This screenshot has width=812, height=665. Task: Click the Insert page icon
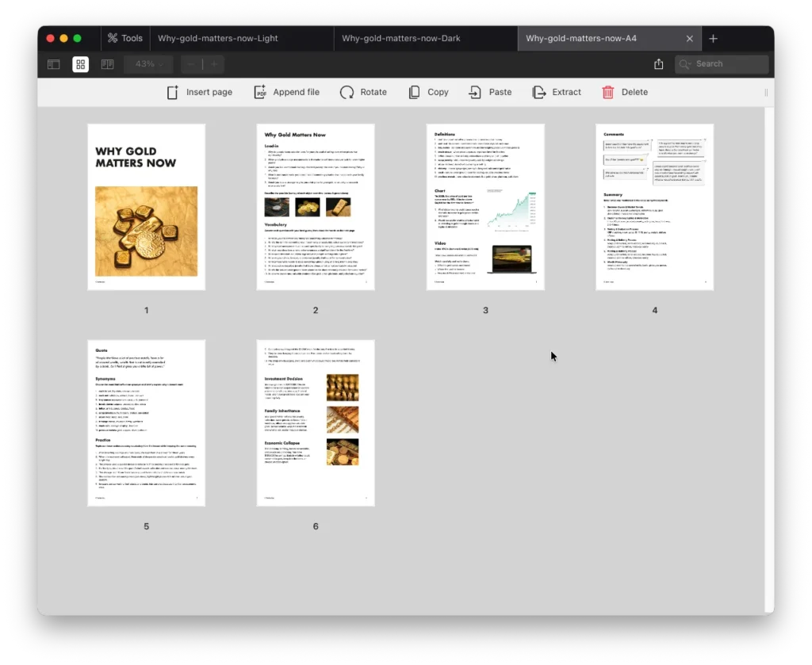173,92
